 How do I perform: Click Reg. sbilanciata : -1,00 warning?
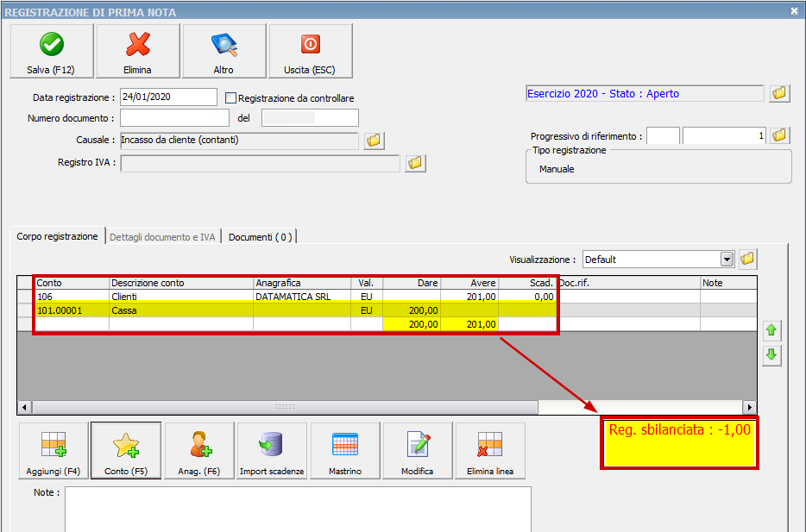tap(679, 442)
